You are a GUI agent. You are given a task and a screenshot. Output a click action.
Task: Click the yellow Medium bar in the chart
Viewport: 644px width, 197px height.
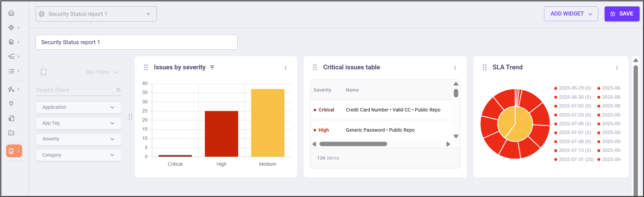point(268,123)
